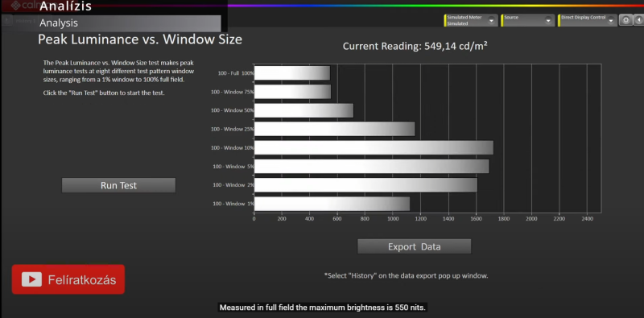Click the "100 - Window 5%" label
The width and height of the screenshot is (644, 318).
233,167
